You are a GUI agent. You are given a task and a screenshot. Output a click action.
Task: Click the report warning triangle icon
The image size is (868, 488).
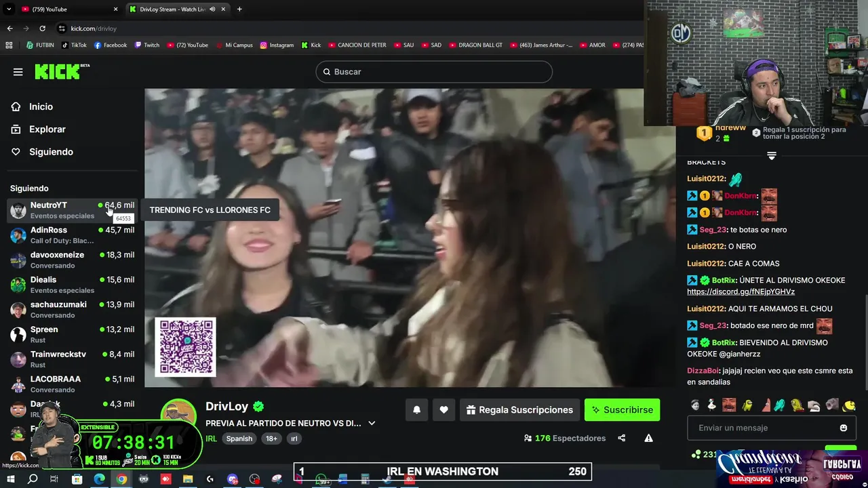tap(648, 439)
